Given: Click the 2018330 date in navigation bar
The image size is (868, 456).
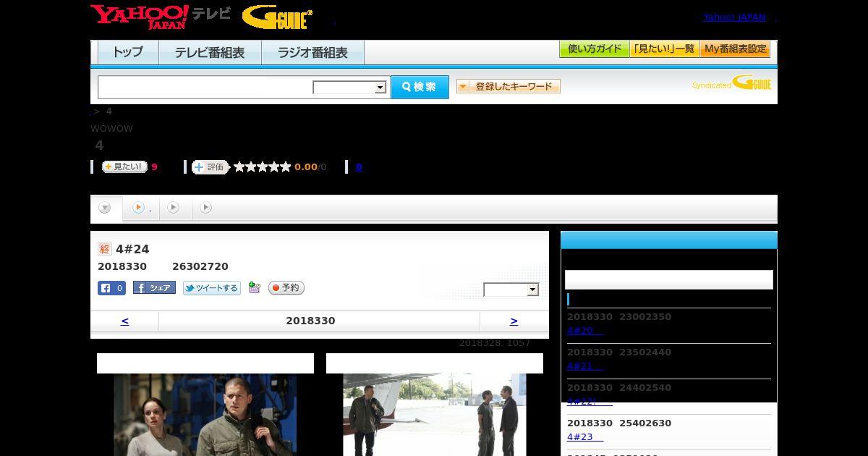Looking at the screenshot, I should click(310, 321).
